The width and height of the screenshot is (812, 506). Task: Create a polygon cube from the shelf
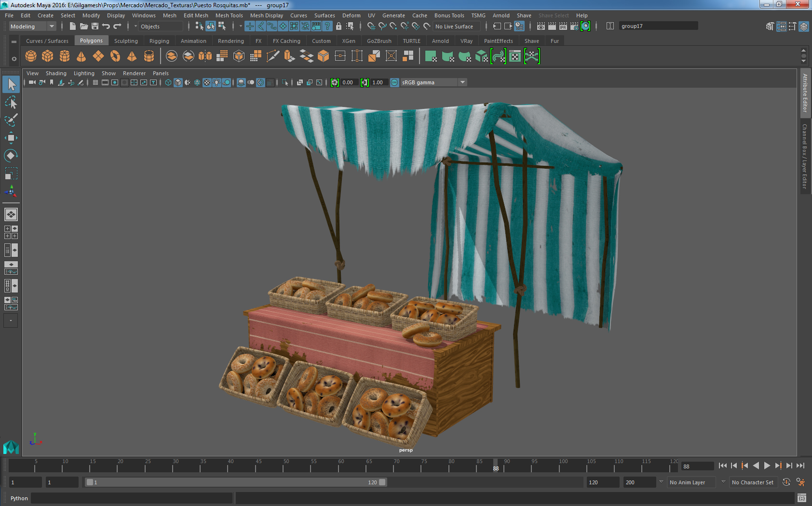(x=47, y=56)
